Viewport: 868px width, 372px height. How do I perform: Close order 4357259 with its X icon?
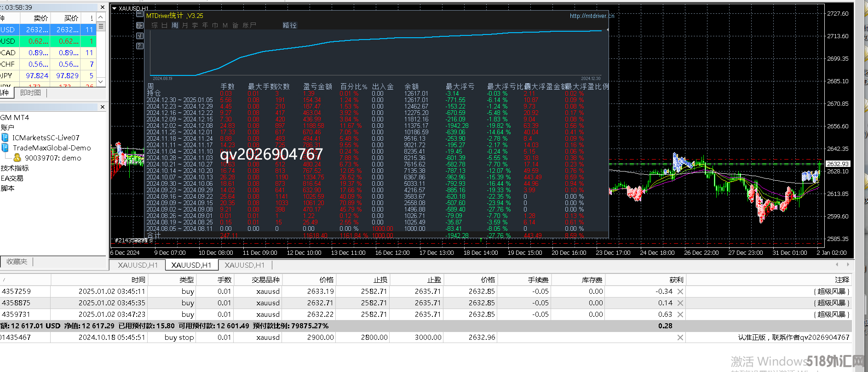[680, 292]
